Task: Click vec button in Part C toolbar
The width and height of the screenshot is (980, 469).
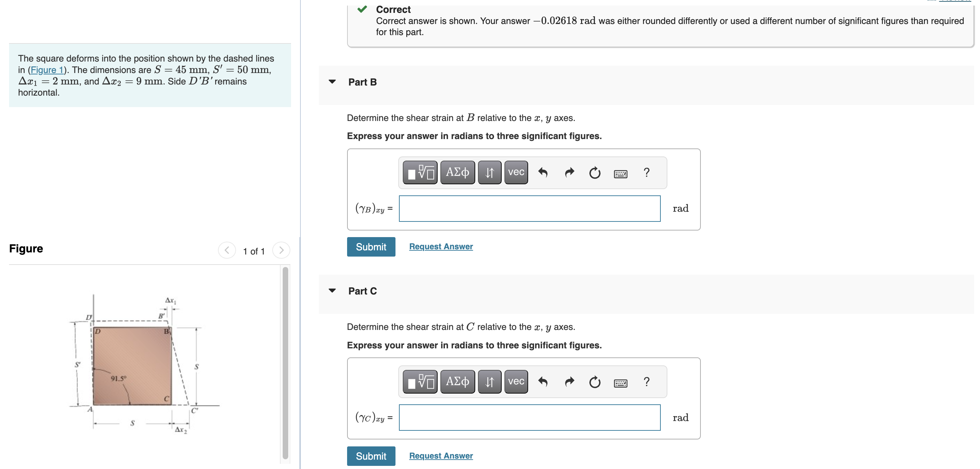Action: pos(516,382)
